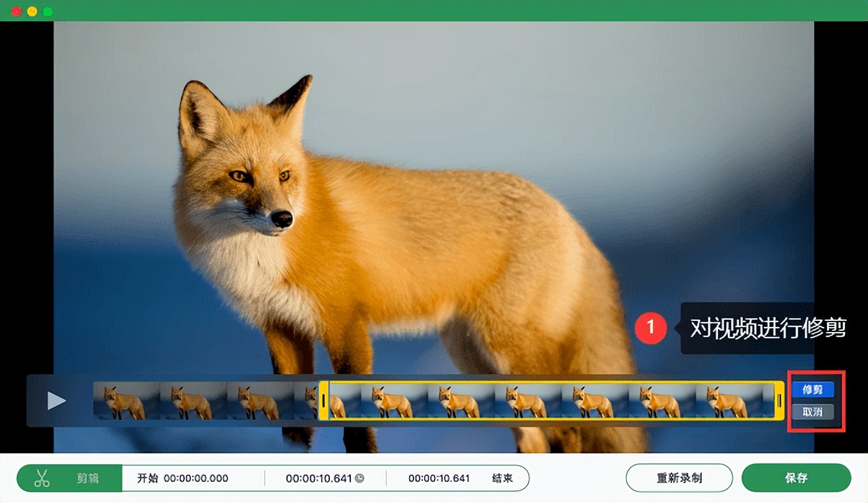Image resolution: width=868 pixels, height=503 pixels.
Task: Select the 开始 start time field
Action: click(195, 478)
